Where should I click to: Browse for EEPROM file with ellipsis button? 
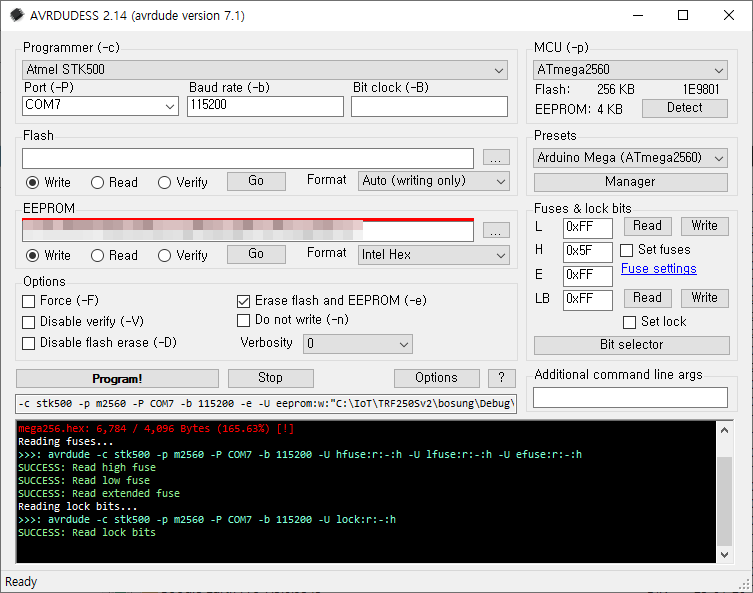[x=496, y=231]
